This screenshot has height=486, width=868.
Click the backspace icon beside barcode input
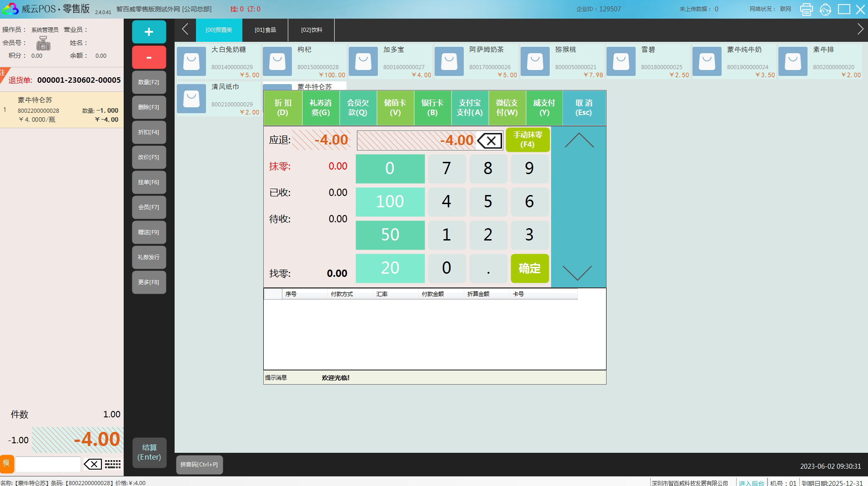tap(93, 464)
